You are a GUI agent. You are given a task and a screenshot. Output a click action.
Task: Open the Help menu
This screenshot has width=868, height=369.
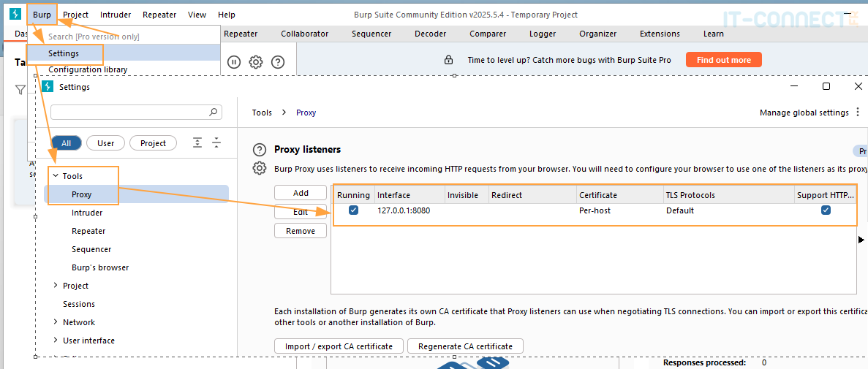point(227,15)
